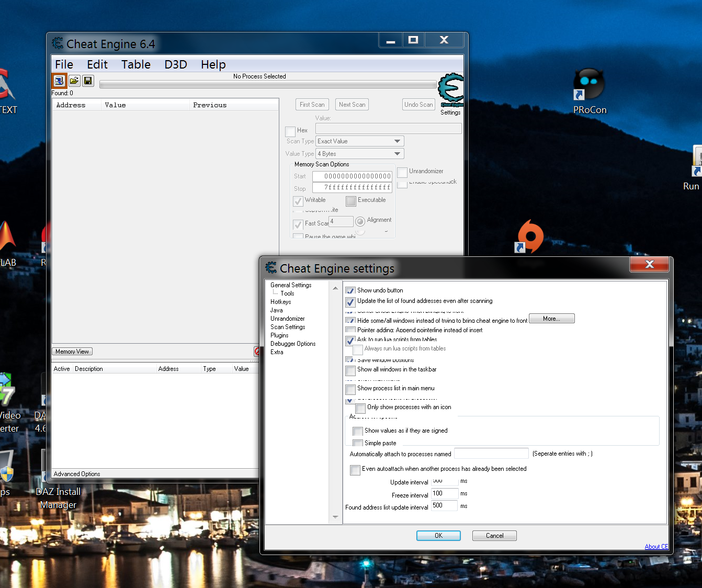
Task: Toggle the Fast Scan checkbox
Action: pos(298,224)
